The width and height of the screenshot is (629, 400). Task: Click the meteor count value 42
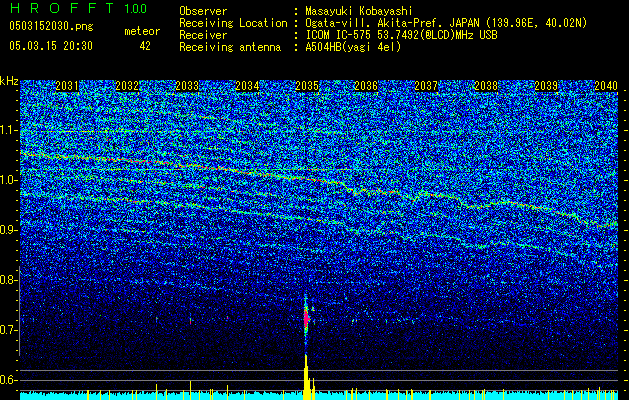(145, 46)
